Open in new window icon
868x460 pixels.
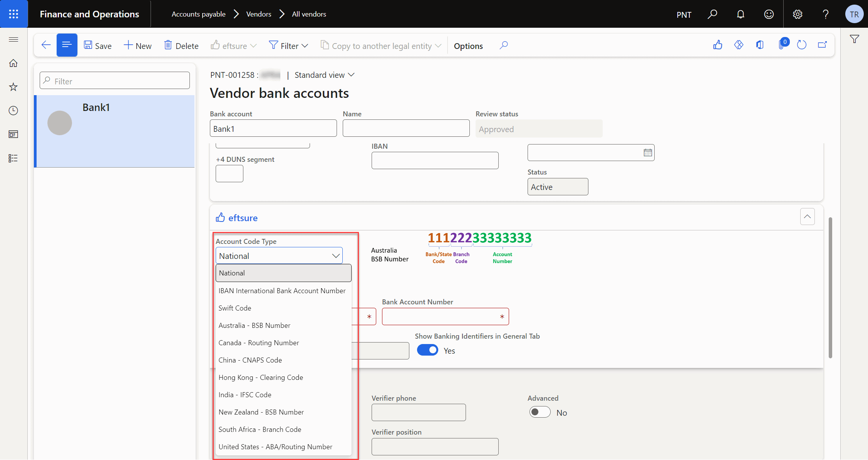point(823,45)
